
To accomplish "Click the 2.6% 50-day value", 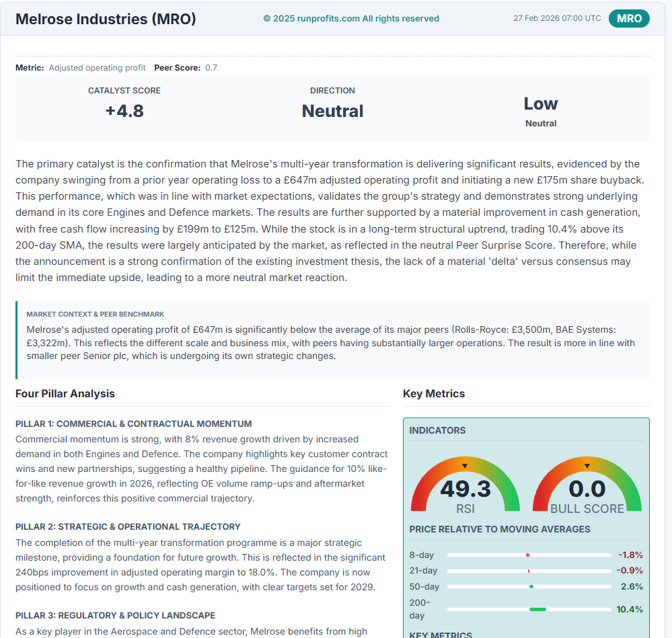I will [x=632, y=587].
